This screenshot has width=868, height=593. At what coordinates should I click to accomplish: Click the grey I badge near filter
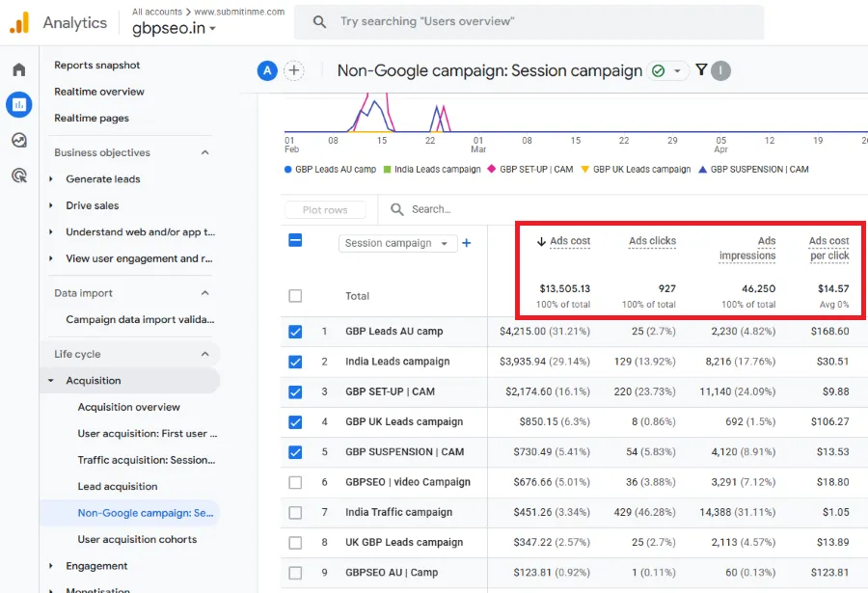pos(720,71)
